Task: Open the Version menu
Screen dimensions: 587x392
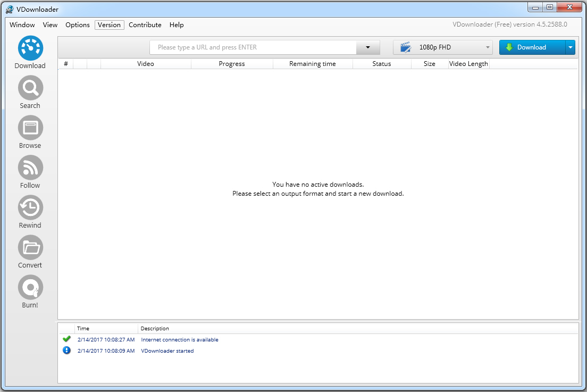Action: (x=109, y=25)
